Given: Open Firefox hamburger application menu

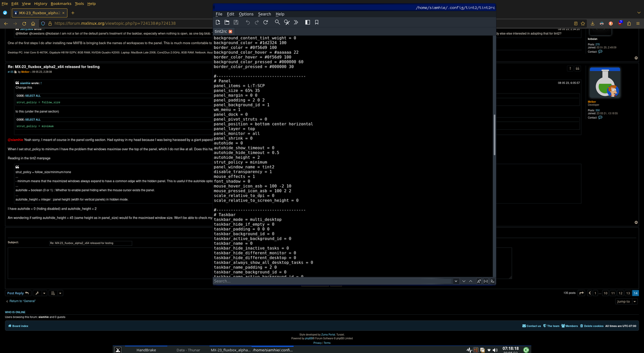Looking at the screenshot, I should [637, 23].
